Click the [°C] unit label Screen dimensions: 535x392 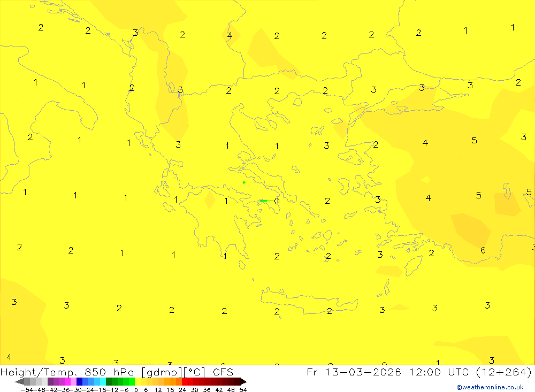click(x=195, y=372)
